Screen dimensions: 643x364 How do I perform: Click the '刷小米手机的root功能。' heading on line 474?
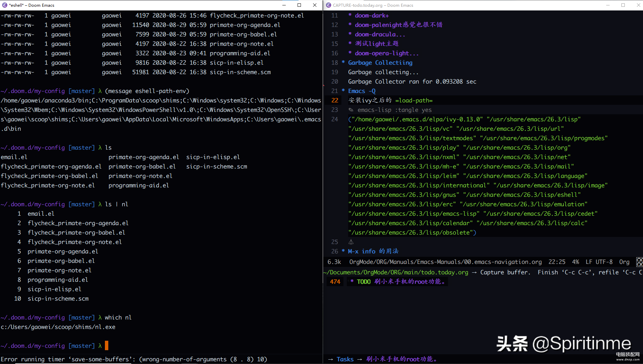[410, 282]
